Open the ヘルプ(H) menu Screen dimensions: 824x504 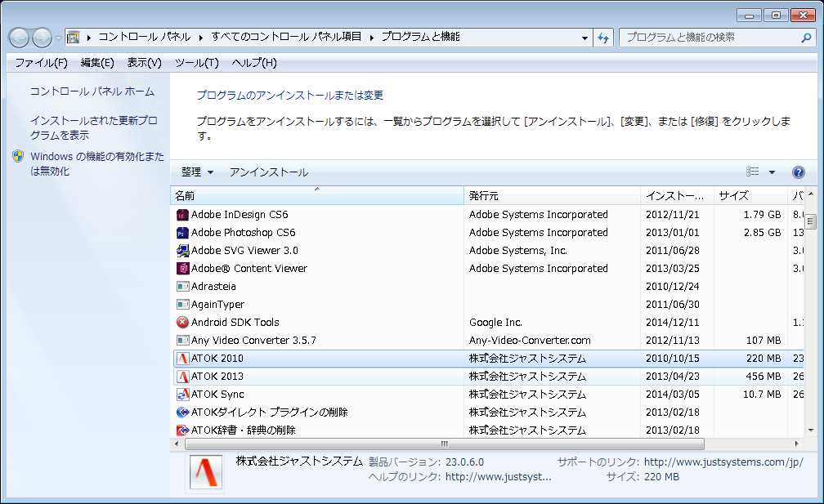pos(254,63)
